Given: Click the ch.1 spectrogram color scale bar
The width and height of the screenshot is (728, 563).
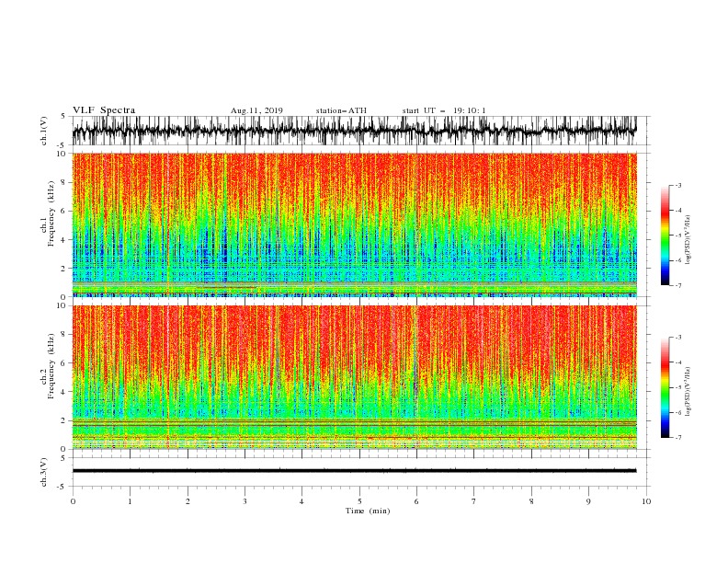Looking at the screenshot, I should point(665,236).
